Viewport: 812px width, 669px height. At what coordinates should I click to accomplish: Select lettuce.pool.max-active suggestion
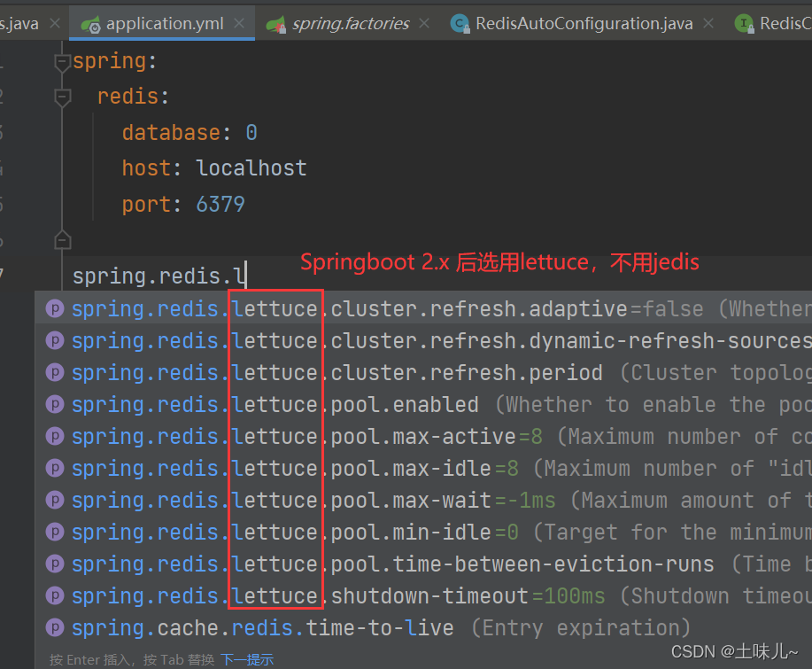[423, 436]
